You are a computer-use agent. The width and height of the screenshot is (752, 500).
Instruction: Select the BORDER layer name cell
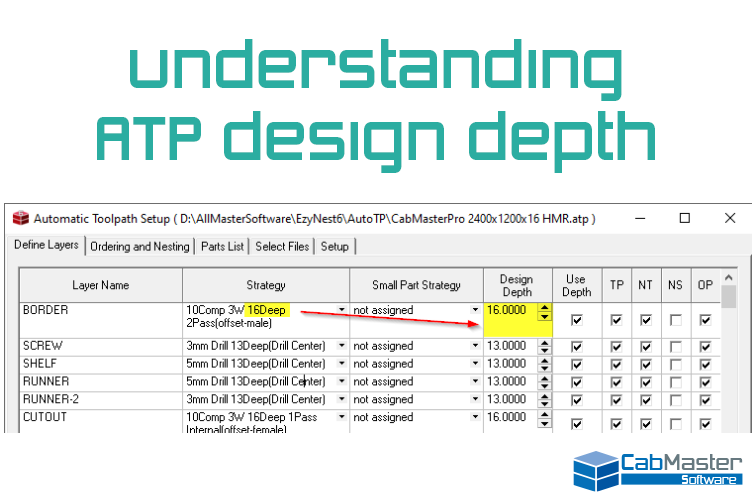point(101,320)
